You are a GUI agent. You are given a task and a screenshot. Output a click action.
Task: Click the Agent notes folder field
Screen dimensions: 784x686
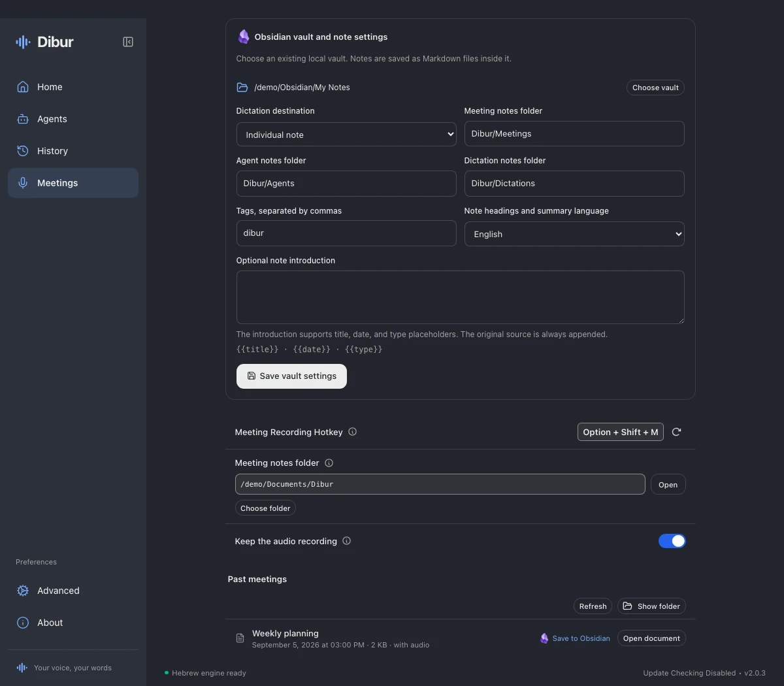(346, 184)
